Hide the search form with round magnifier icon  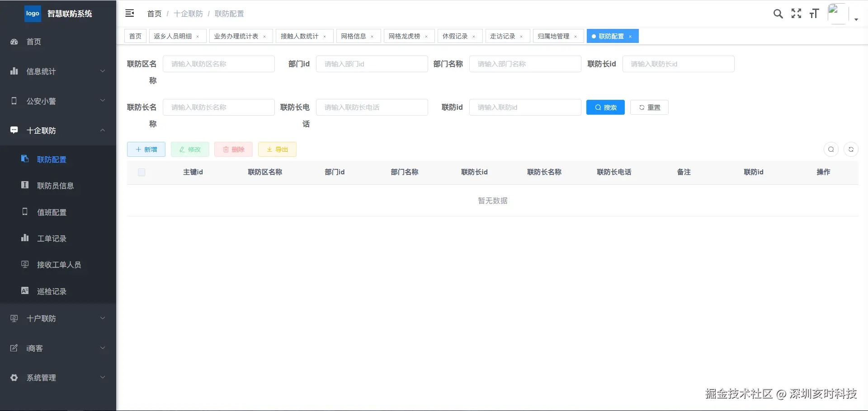(831, 149)
